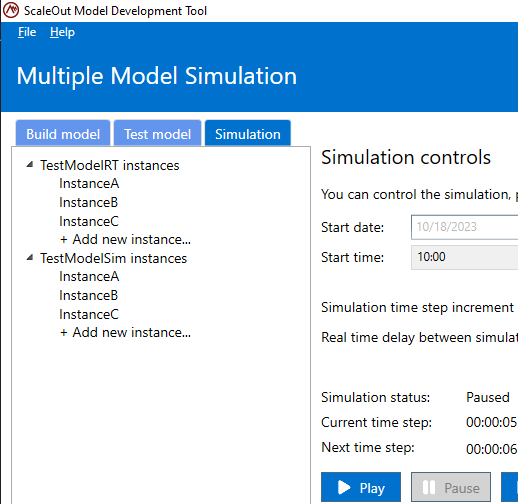Collapse the TestModelSim instances node
This screenshot has width=518, height=504.
[30, 257]
